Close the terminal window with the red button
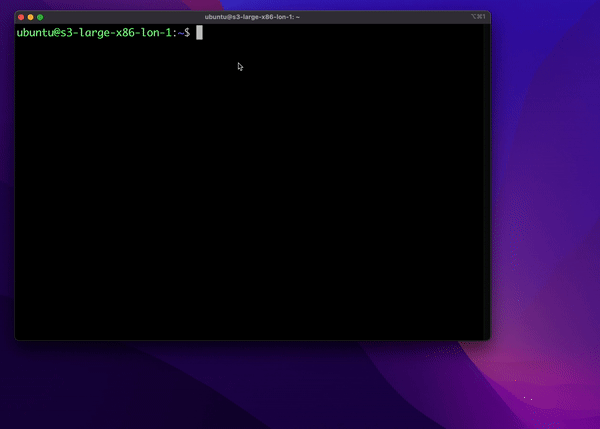Screen dimensions: 600x429 21,17
